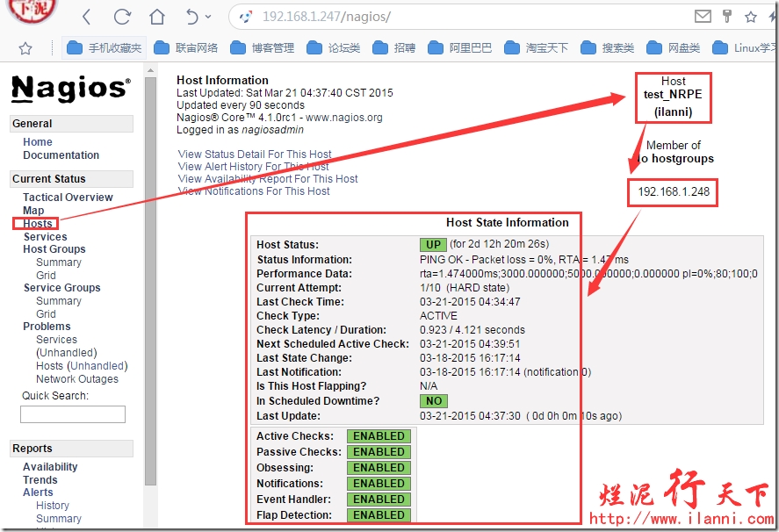This screenshot has height=532, width=779.
Task: Click ENABLED badge next to Obsessing
Action: pyautogui.click(x=379, y=468)
